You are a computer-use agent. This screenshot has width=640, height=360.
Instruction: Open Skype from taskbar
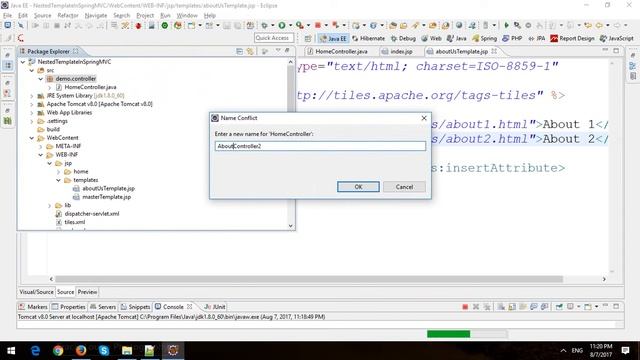104,351
